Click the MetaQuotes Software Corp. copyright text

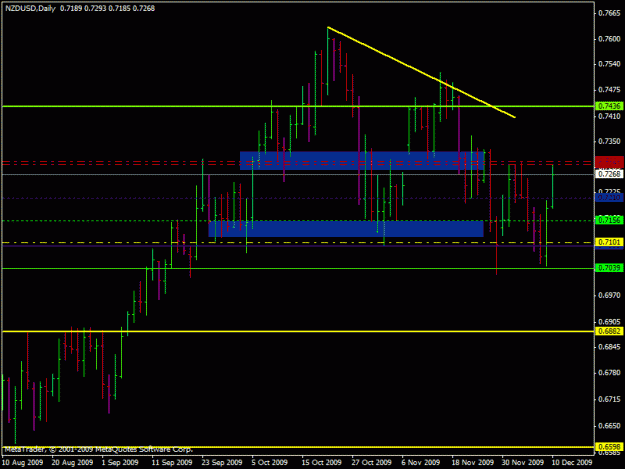(x=98, y=449)
